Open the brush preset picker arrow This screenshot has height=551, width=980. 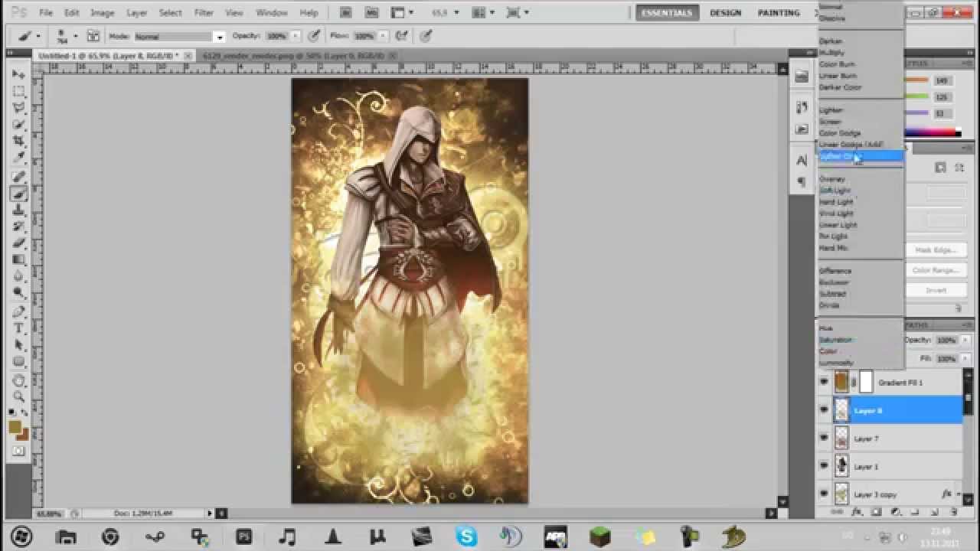[x=75, y=36]
